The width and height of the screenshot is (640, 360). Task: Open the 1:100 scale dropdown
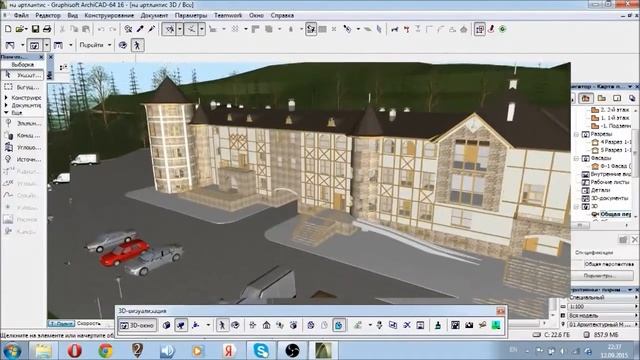tap(602, 306)
